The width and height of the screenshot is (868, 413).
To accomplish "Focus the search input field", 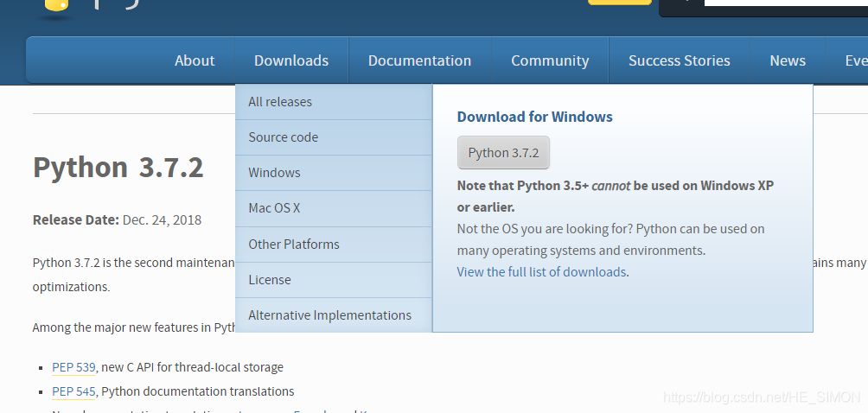I will [x=786, y=3].
